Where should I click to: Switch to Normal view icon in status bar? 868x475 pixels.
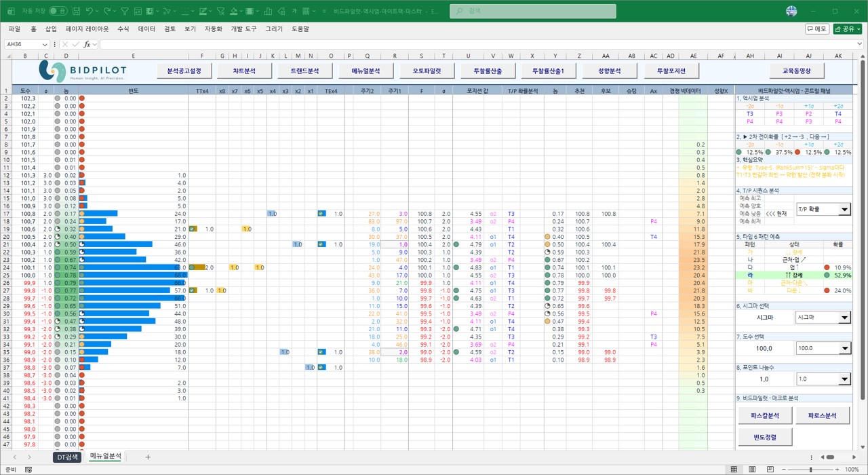pos(734,470)
